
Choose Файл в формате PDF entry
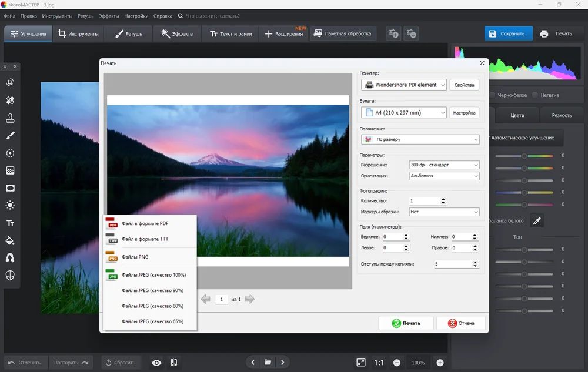click(145, 223)
